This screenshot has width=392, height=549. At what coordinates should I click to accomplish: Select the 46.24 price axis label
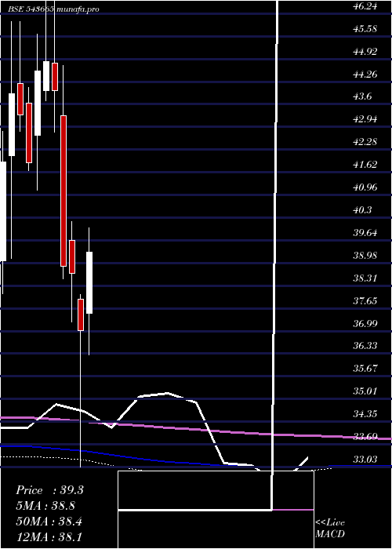click(365, 6)
